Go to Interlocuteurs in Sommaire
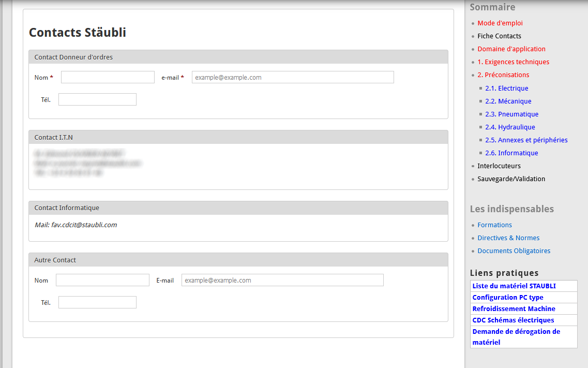The width and height of the screenshot is (588, 368). (499, 166)
